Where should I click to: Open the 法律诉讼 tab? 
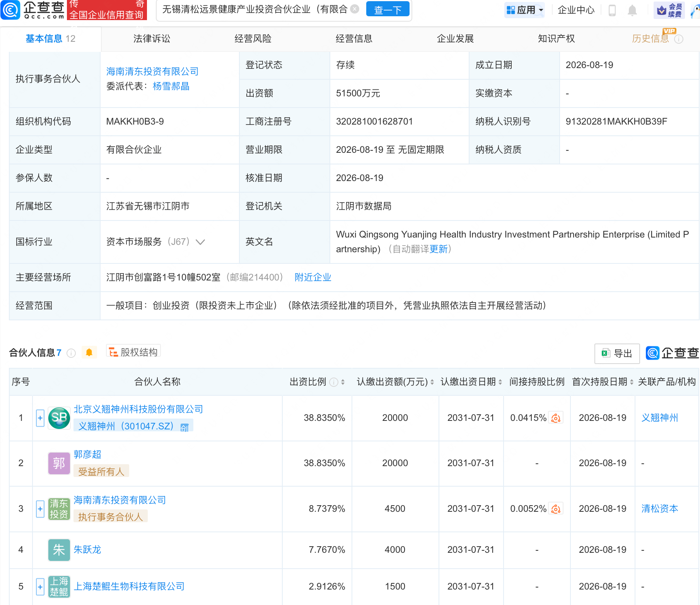pyautogui.click(x=152, y=39)
